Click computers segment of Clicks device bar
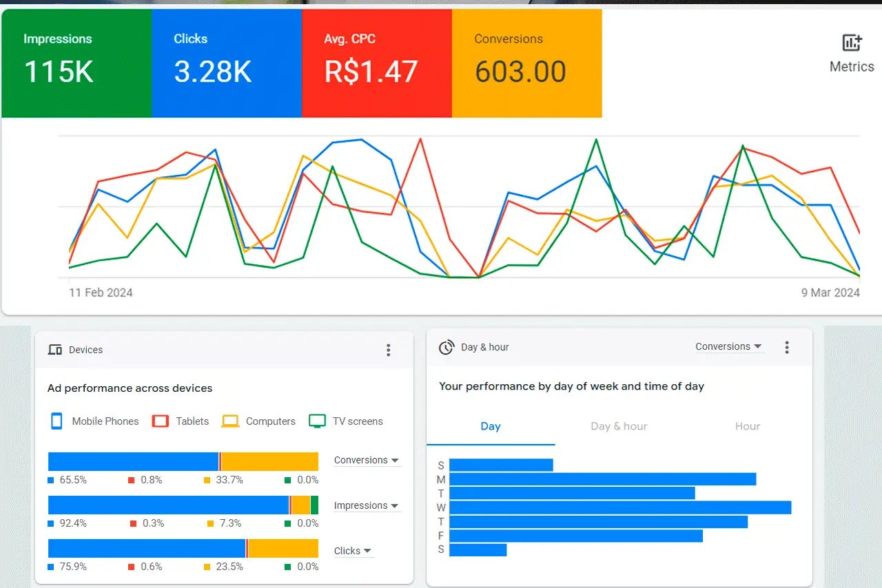Screen dimensions: 882x588 click(x=283, y=548)
